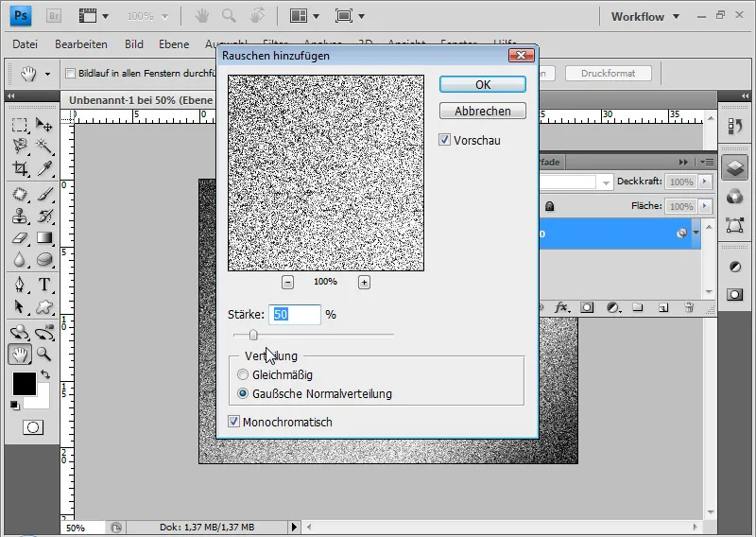Screen dimensions: 756x537
Task: Select the Blur tool
Action: point(20,260)
